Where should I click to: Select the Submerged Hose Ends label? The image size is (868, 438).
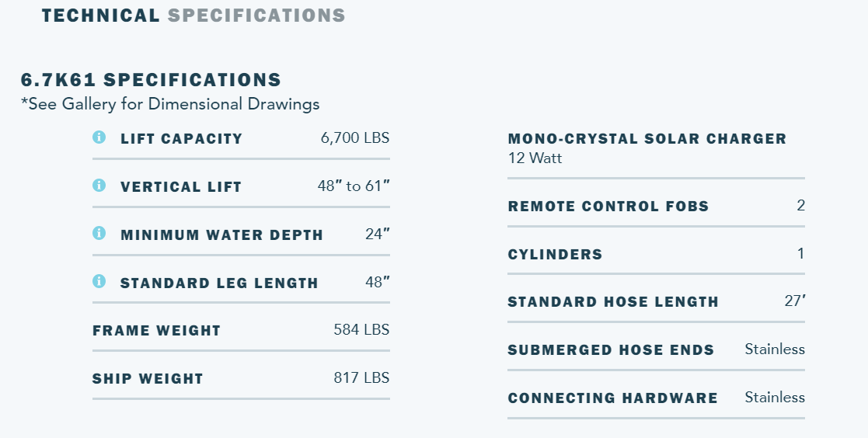[x=611, y=350]
